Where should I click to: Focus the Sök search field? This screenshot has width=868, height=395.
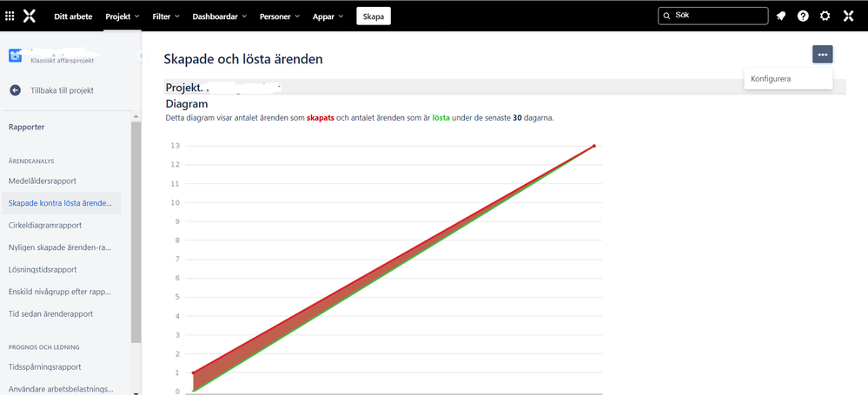[713, 16]
